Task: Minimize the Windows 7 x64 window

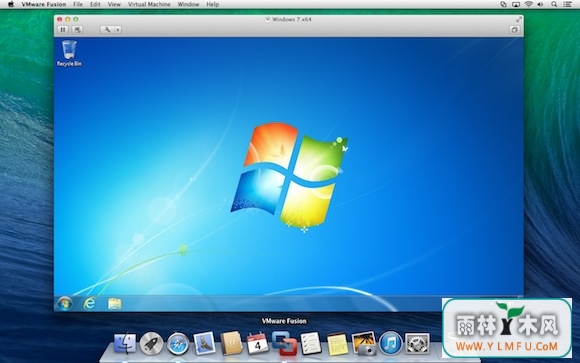Action: point(68,19)
